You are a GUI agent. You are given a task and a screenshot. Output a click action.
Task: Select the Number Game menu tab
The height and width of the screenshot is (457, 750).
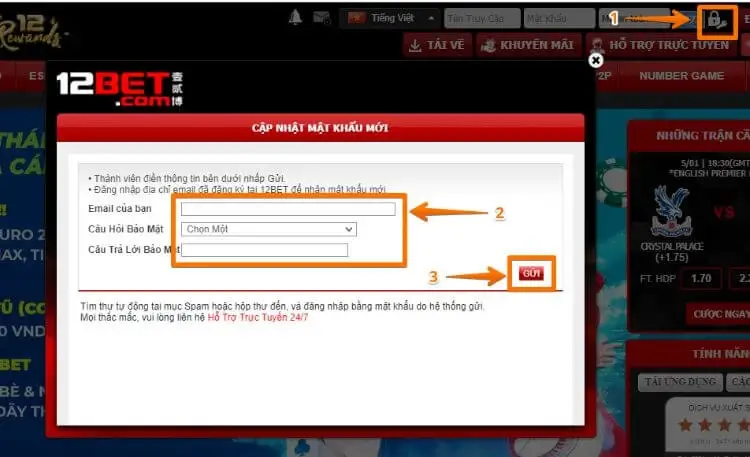[x=681, y=76]
